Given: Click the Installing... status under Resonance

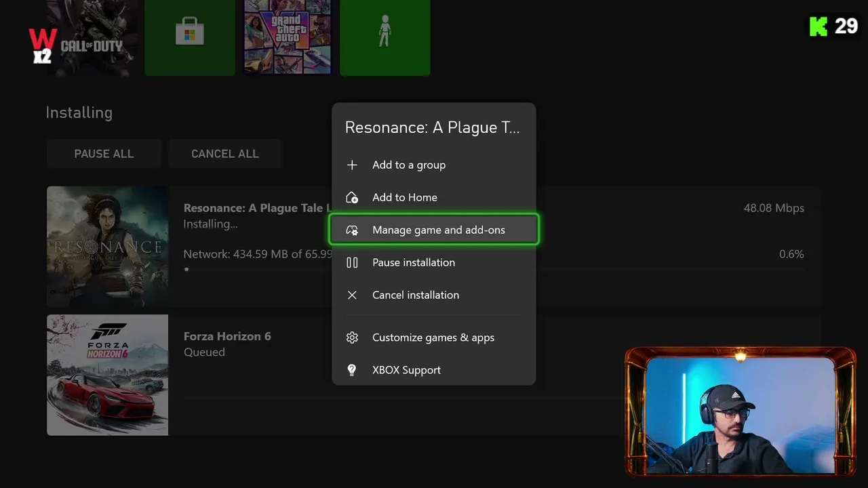Looking at the screenshot, I should tap(211, 224).
